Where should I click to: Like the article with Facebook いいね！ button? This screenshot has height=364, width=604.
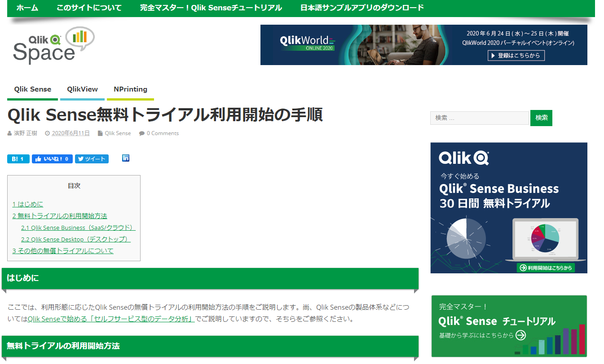[52, 159]
